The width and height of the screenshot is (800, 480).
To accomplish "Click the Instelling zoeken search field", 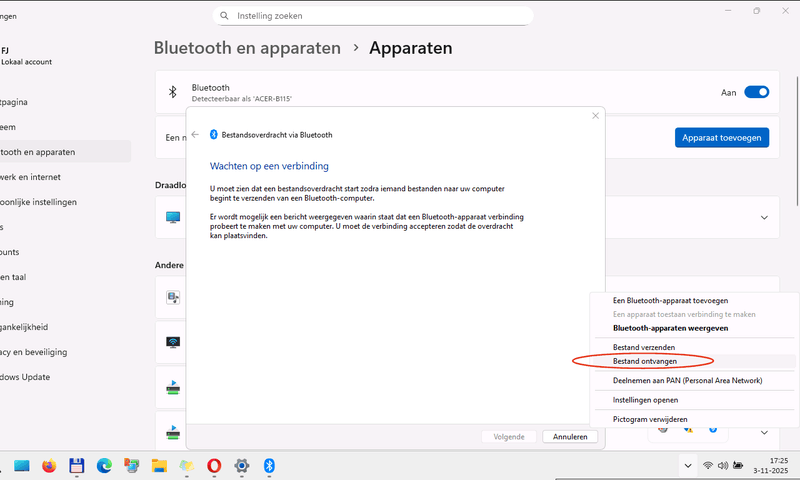I will click(x=373, y=16).
